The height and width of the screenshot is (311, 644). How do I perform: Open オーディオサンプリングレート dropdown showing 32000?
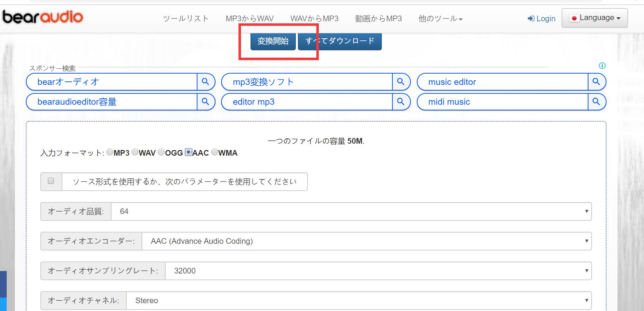tap(378, 271)
